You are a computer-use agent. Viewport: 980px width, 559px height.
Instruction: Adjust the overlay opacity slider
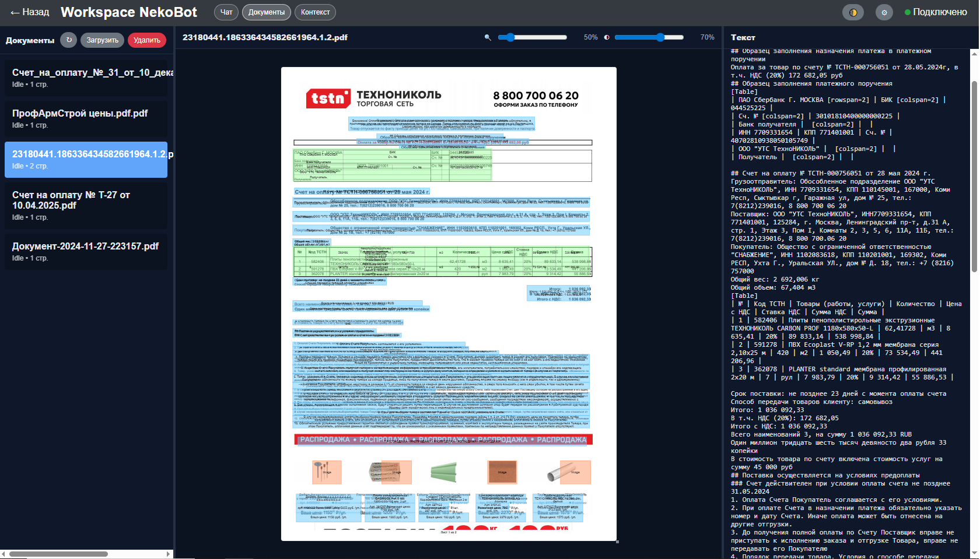click(x=649, y=37)
